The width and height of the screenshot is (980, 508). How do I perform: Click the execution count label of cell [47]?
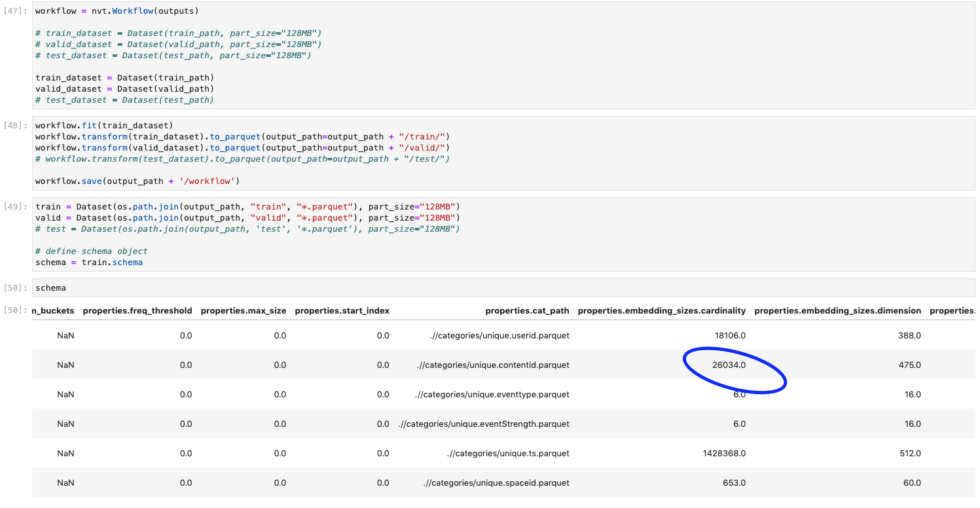click(12, 10)
